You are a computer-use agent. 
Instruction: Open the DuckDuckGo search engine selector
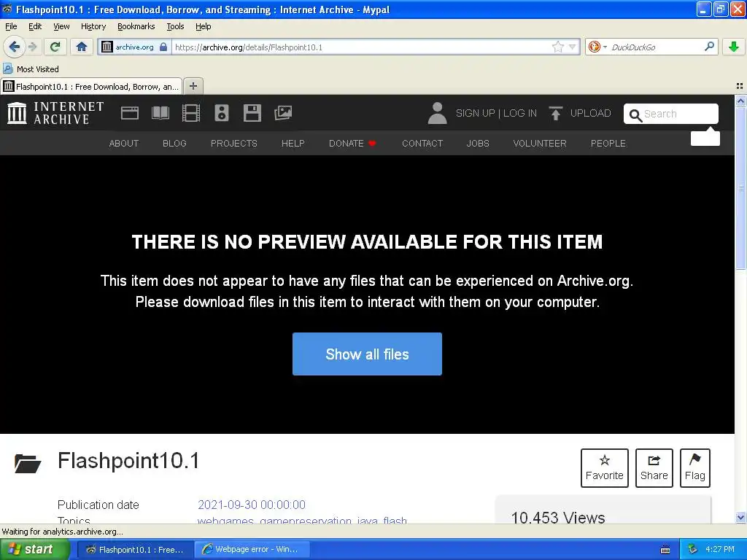(x=597, y=47)
